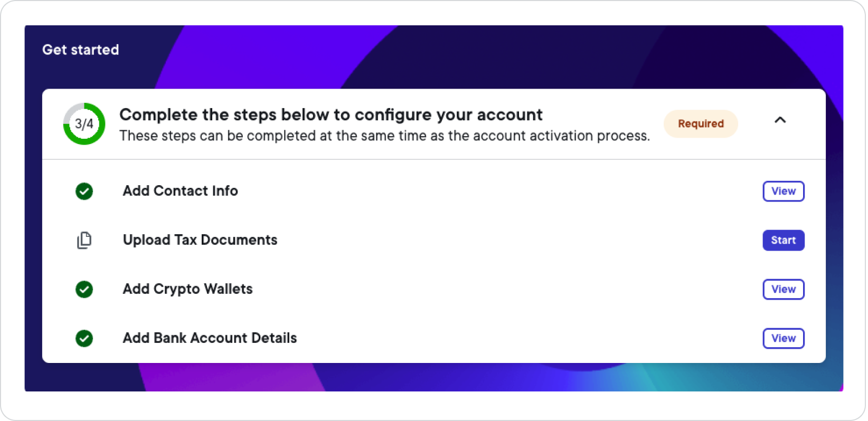Screen dimensions: 868x421
Task: Click the 3/4 progress indicator ring
Action: pos(84,124)
